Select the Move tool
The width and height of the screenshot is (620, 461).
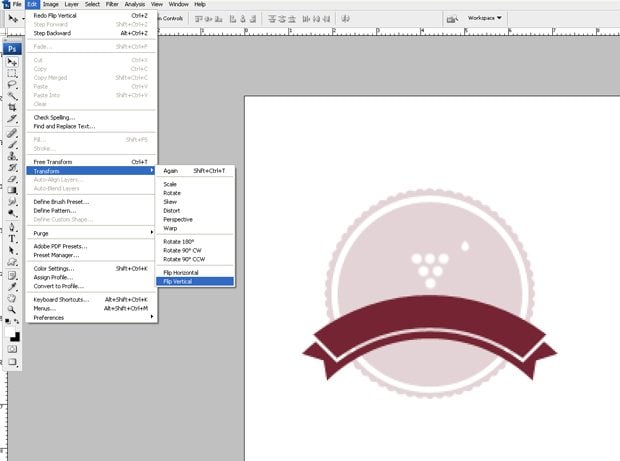[13, 62]
